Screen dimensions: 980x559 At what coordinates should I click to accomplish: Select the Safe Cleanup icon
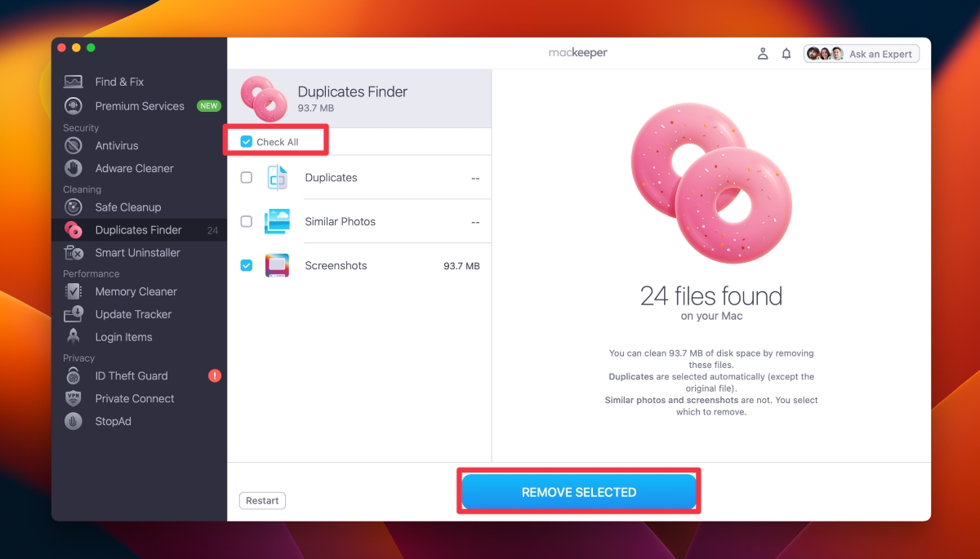(x=73, y=207)
